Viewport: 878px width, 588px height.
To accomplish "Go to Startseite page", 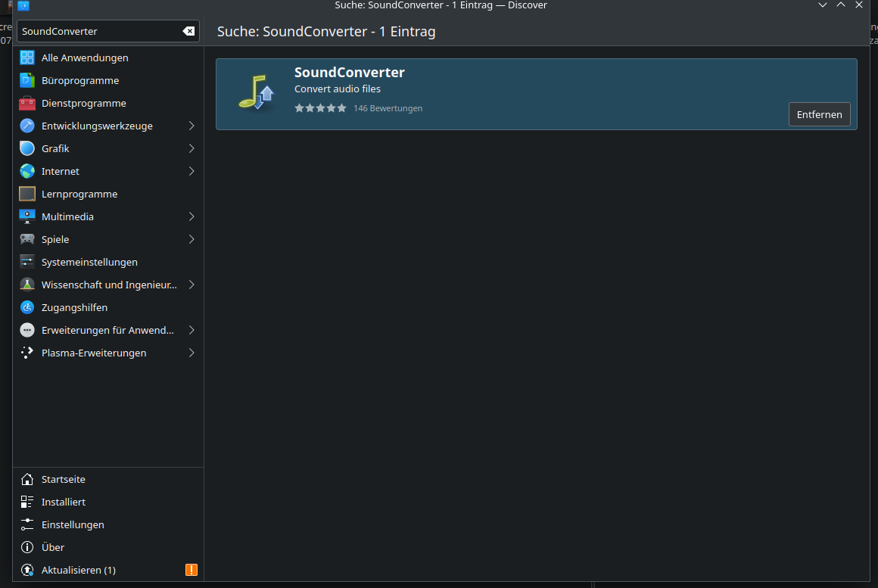I will [x=108, y=479].
